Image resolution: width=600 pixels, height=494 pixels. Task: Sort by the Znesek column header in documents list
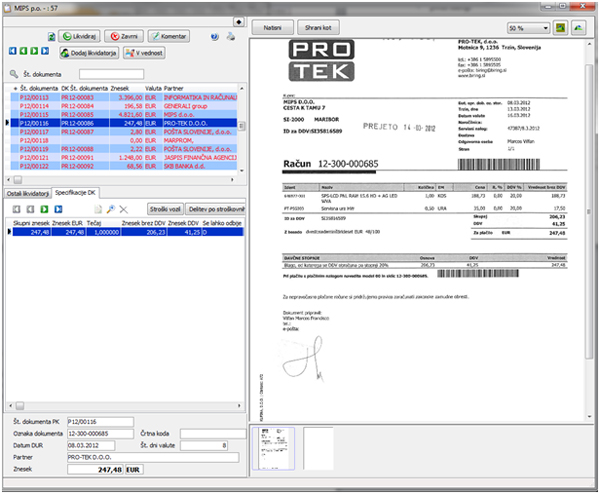[x=127, y=88]
